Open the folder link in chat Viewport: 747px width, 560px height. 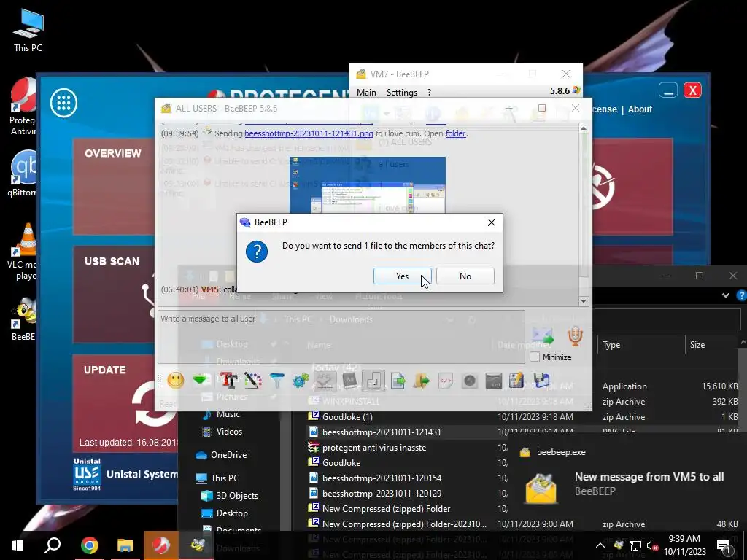(x=455, y=133)
